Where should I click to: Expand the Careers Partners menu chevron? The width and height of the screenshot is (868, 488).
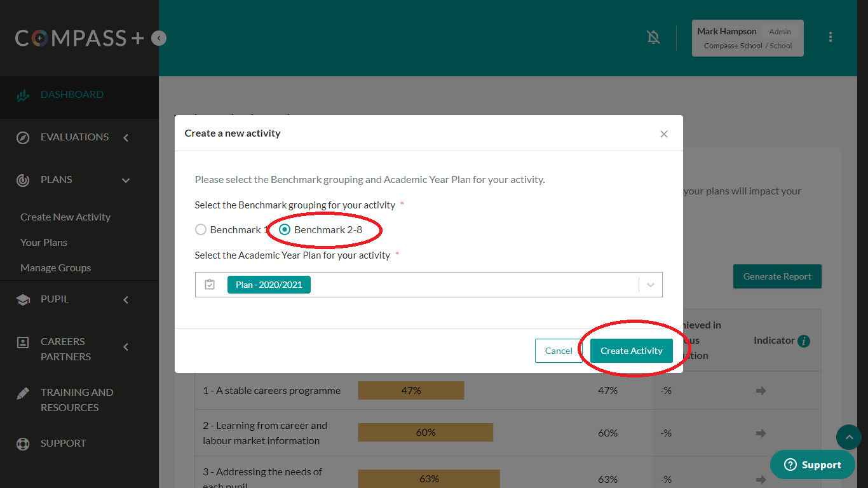click(126, 347)
